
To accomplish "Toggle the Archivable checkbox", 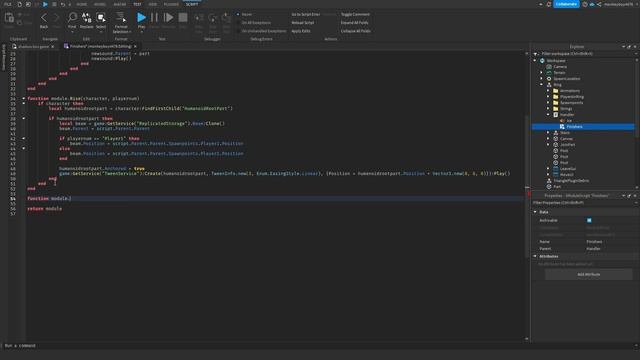I will pos(589,220).
